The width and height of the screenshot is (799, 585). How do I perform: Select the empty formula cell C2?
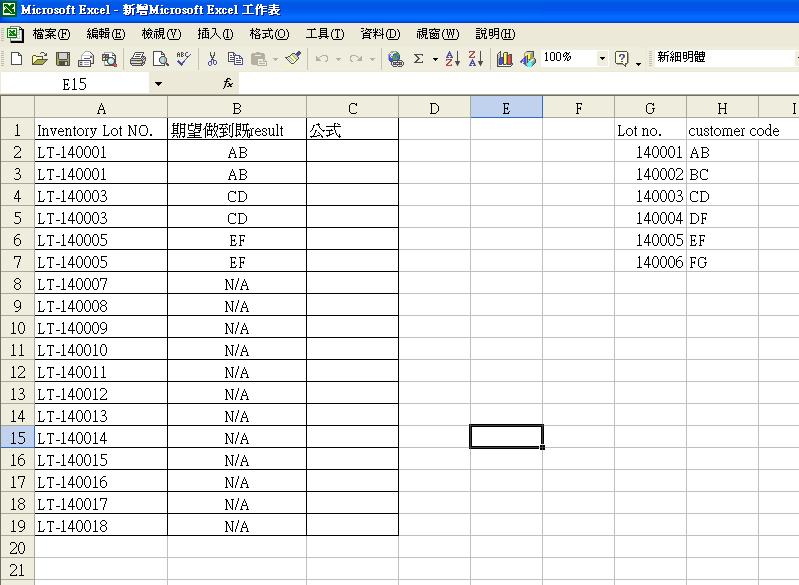[x=353, y=152]
